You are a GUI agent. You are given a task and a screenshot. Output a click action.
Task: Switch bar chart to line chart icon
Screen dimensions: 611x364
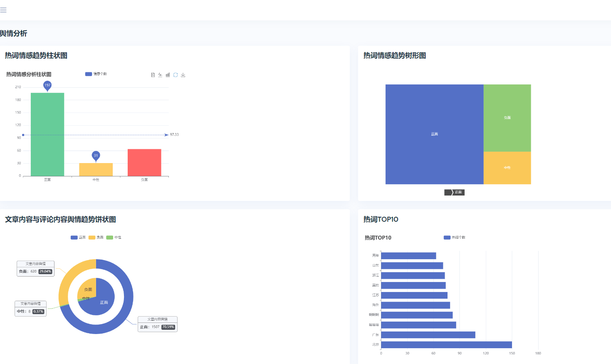pyautogui.click(x=160, y=75)
